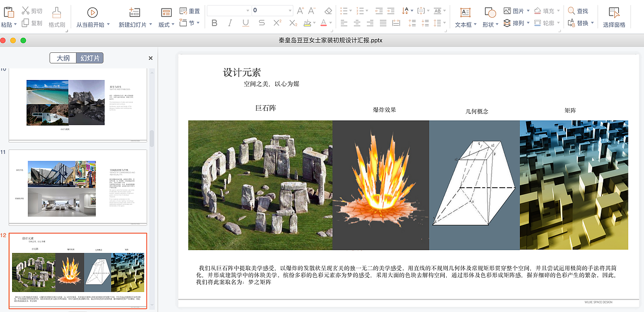Open the font name combo box
The image size is (644, 312).
(228, 10)
